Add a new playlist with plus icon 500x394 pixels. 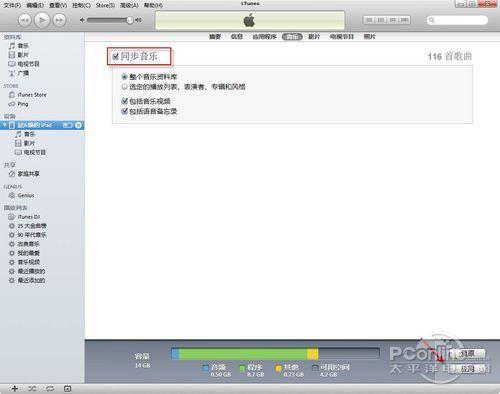tap(15, 389)
